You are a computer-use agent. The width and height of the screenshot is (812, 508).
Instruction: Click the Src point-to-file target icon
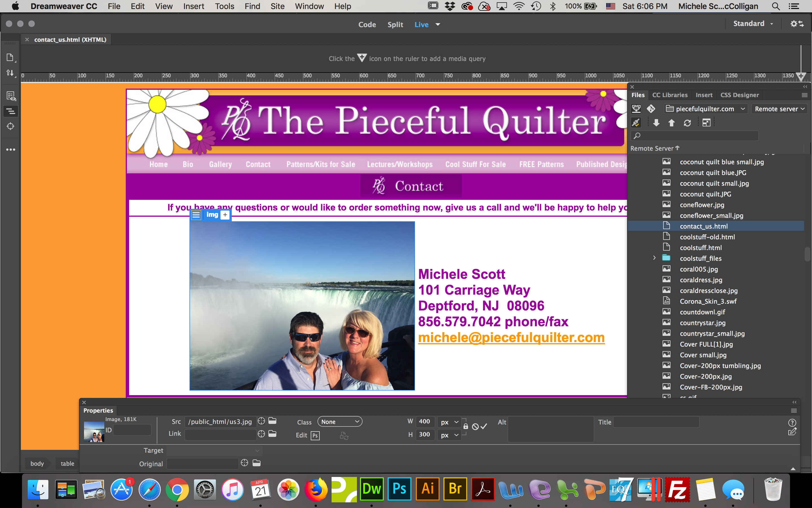[x=261, y=421]
